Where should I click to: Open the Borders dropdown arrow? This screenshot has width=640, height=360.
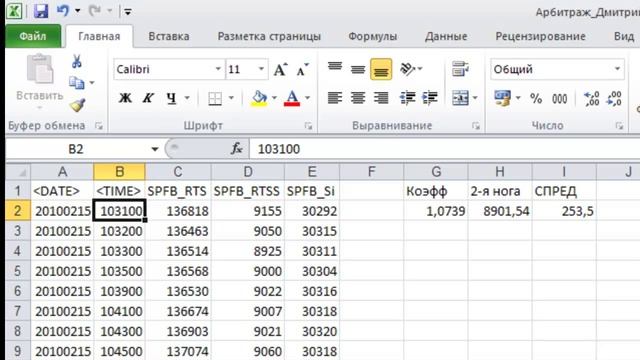tap(231, 98)
